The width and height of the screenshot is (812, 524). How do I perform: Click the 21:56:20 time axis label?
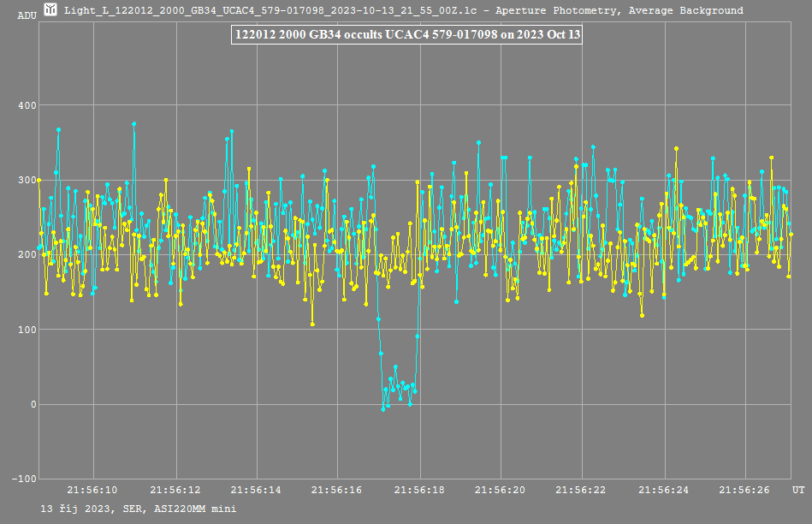click(x=501, y=491)
